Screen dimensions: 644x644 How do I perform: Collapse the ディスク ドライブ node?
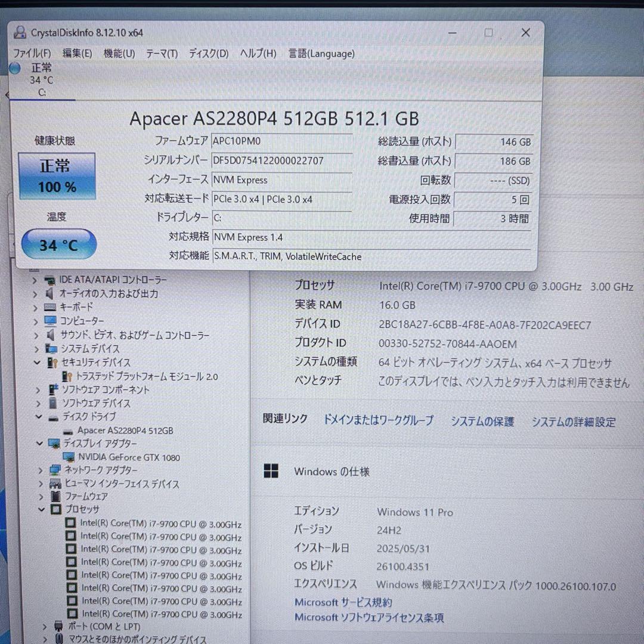[39, 417]
